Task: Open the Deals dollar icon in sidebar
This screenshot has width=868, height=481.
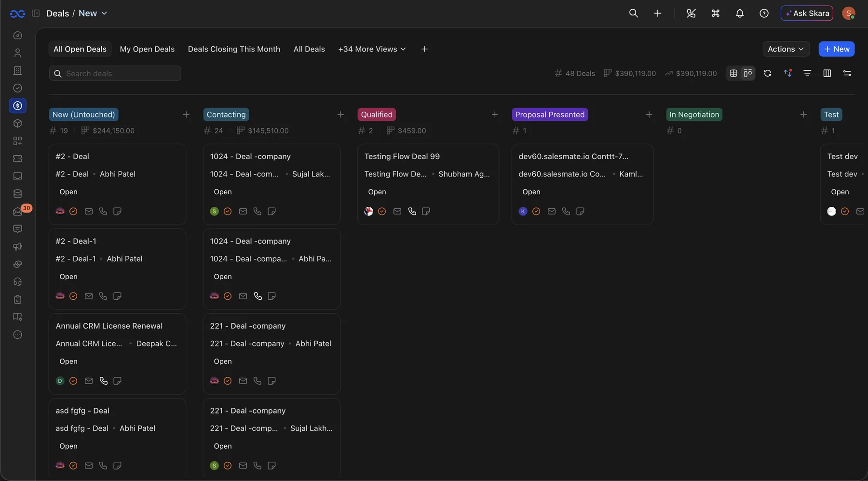Action: pyautogui.click(x=18, y=106)
